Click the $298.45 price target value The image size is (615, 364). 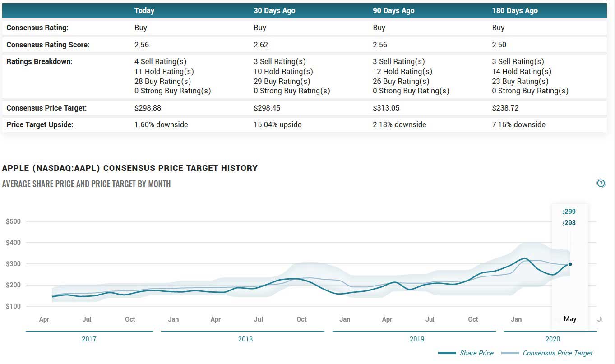267,108
